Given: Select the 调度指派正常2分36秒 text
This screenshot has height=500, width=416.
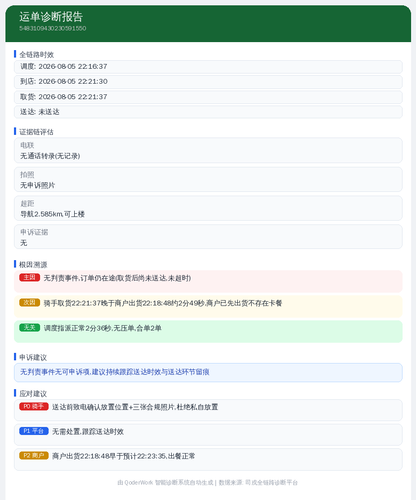Looking at the screenshot, I should pyautogui.click(x=102, y=328).
